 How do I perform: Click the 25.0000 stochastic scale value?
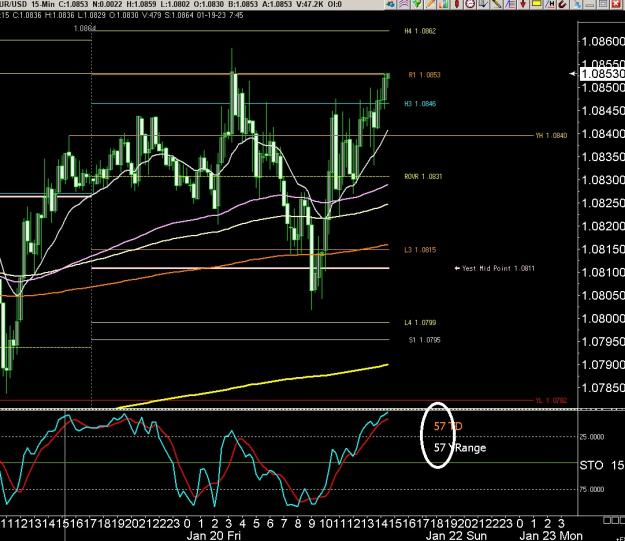[592, 437]
